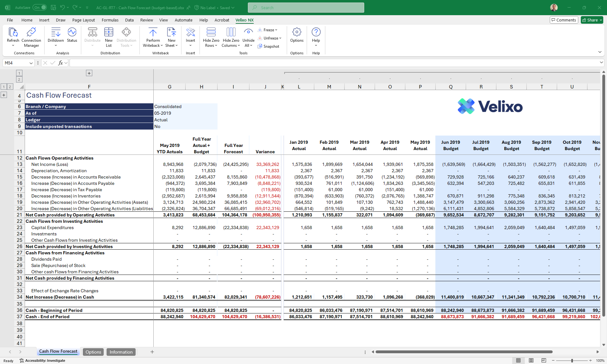Screen dimensions: 607x364
Task: Switch to Page Break Preview view
Action: coord(543,361)
